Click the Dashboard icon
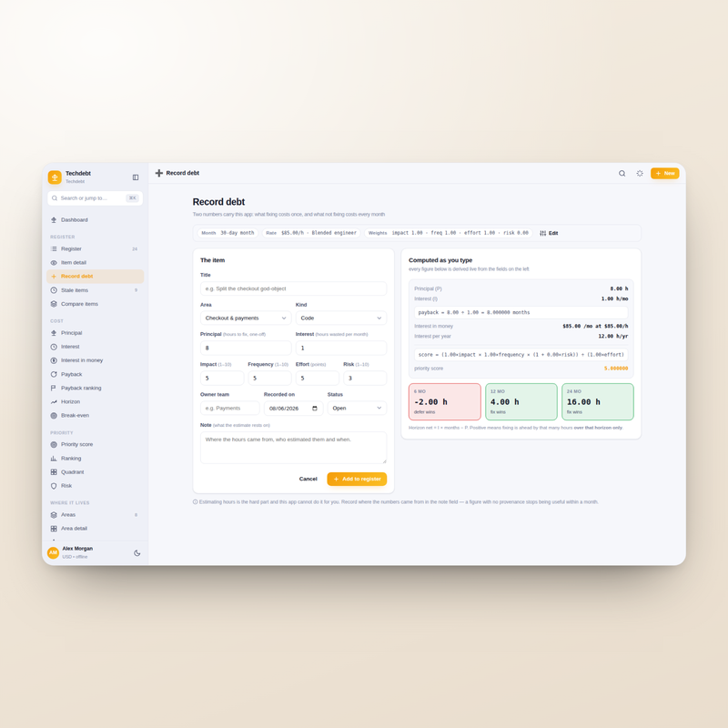Image resolution: width=728 pixels, height=728 pixels. tap(54, 220)
